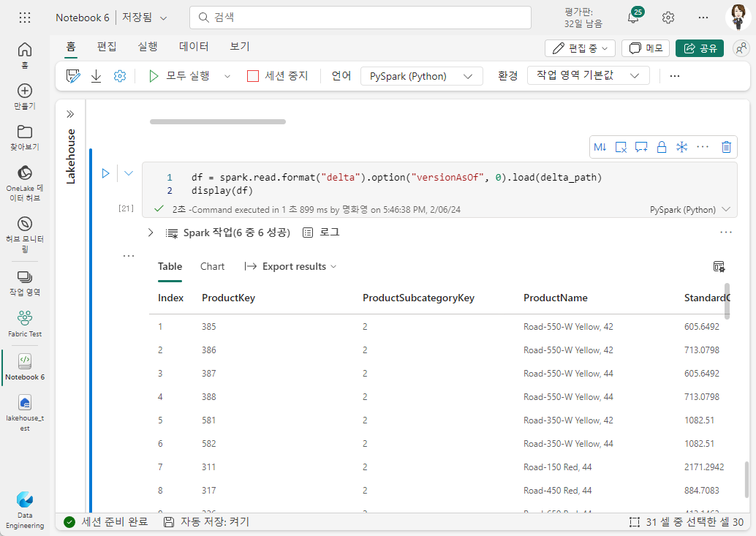756x536 pixels.
Task: Open people sharing icon next to 공유
Action: [741, 48]
